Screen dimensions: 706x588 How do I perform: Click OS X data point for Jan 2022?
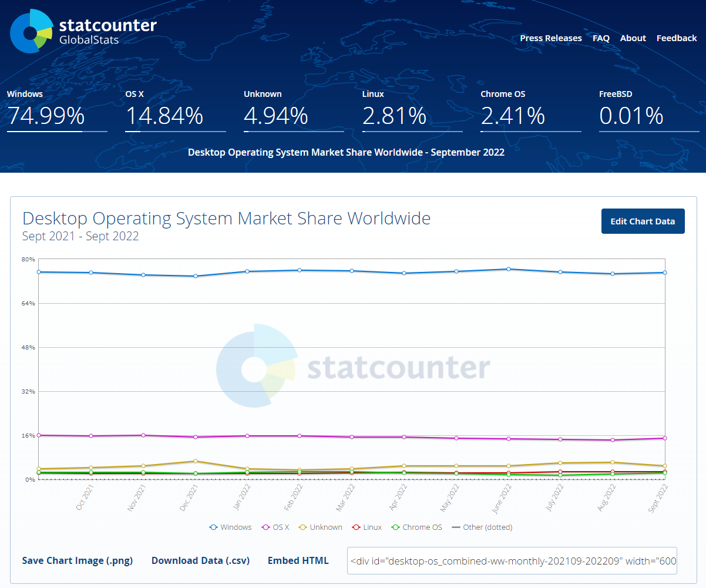(247, 436)
